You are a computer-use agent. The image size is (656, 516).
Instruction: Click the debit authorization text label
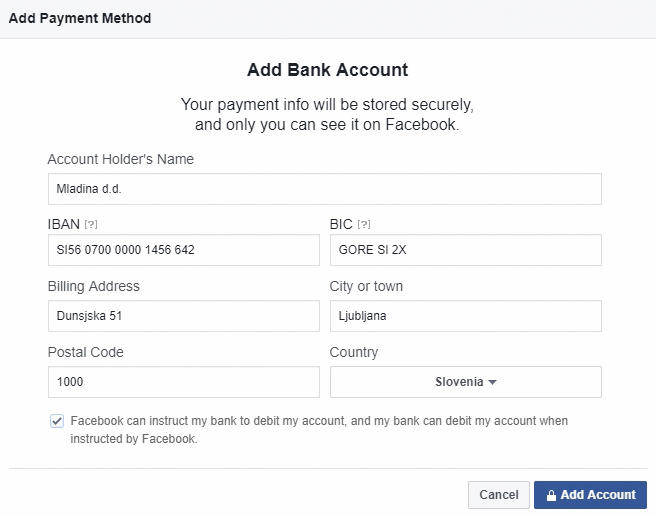[319, 430]
